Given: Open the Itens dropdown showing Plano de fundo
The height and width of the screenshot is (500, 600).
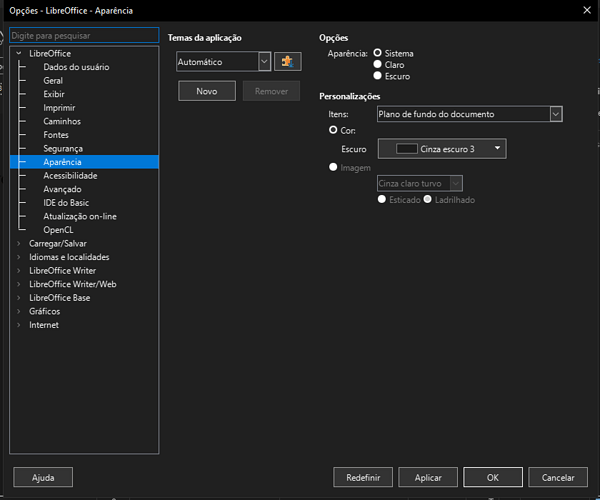Looking at the screenshot, I should [x=470, y=114].
